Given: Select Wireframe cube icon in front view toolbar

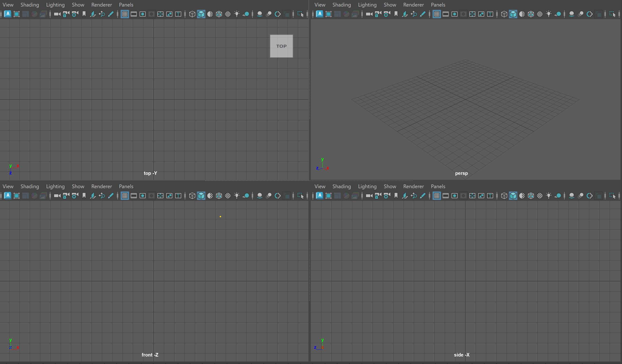Looking at the screenshot, I should (x=192, y=196).
